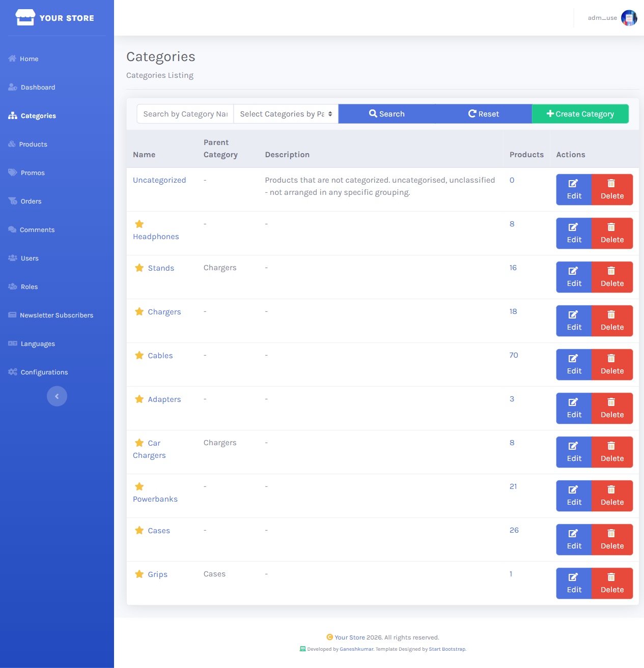This screenshot has height=668, width=644.
Task: Edit the Adapters category
Action: pos(574,409)
